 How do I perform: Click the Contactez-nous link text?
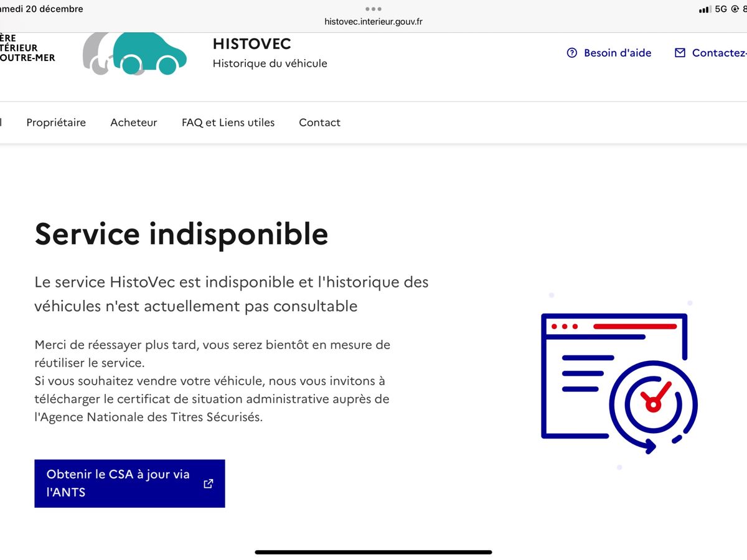click(x=719, y=53)
